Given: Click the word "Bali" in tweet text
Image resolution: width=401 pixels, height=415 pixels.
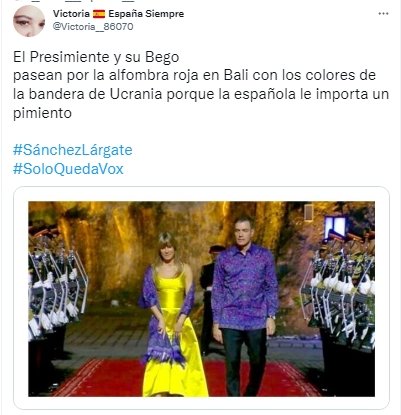Looking at the screenshot, I should click(236, 75).
